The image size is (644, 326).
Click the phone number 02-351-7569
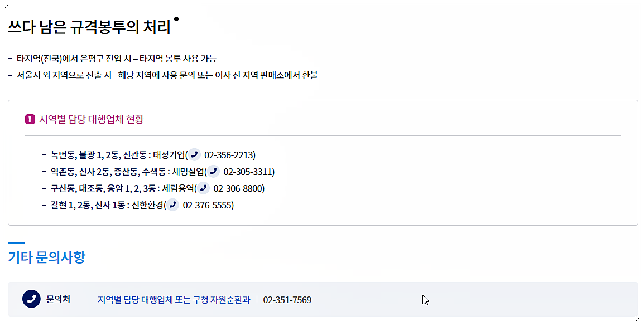[287, 299]
